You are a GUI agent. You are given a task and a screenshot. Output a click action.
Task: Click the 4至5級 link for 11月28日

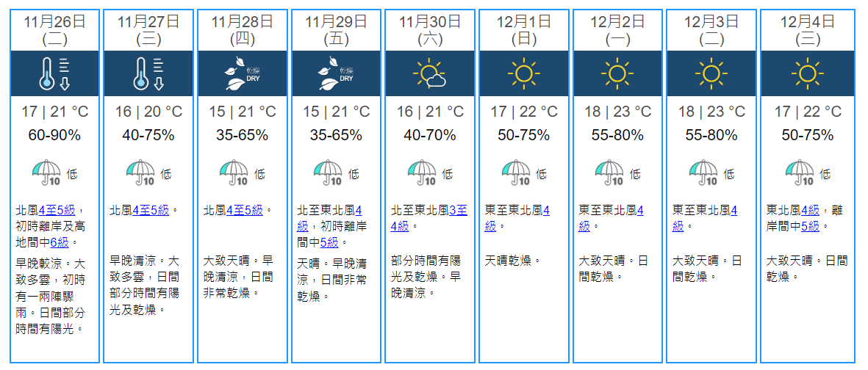click(245, 211)
